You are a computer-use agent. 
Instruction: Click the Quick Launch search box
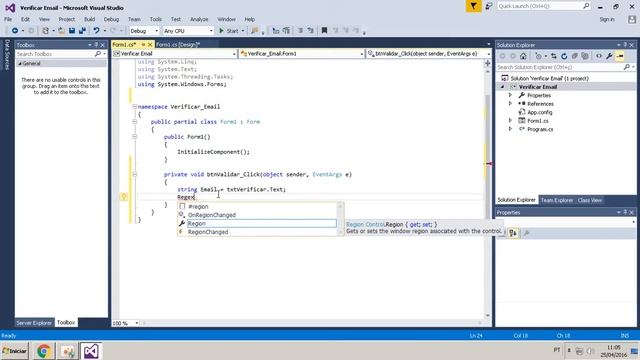[x=540, y=6]
